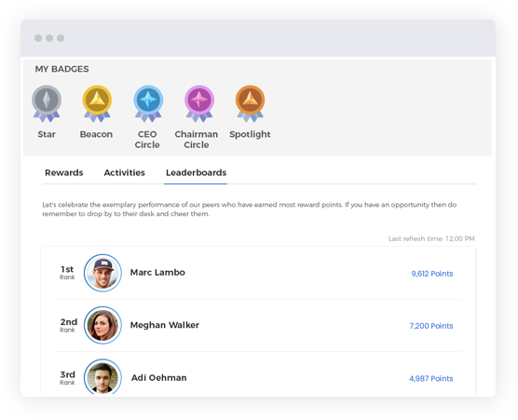Click the third gray window dot
The width and height of the screenshot is (518, 420).
coord(61,38)
